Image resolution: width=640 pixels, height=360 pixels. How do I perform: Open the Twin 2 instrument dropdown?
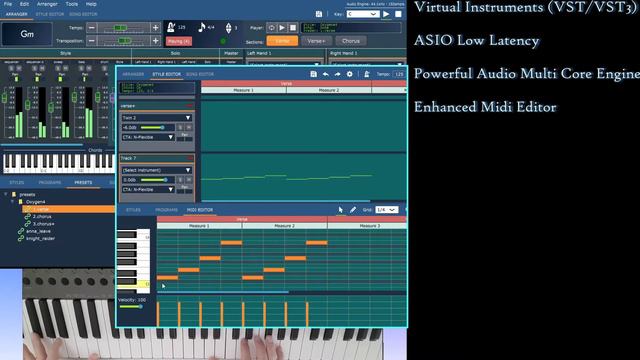(156, 118)
